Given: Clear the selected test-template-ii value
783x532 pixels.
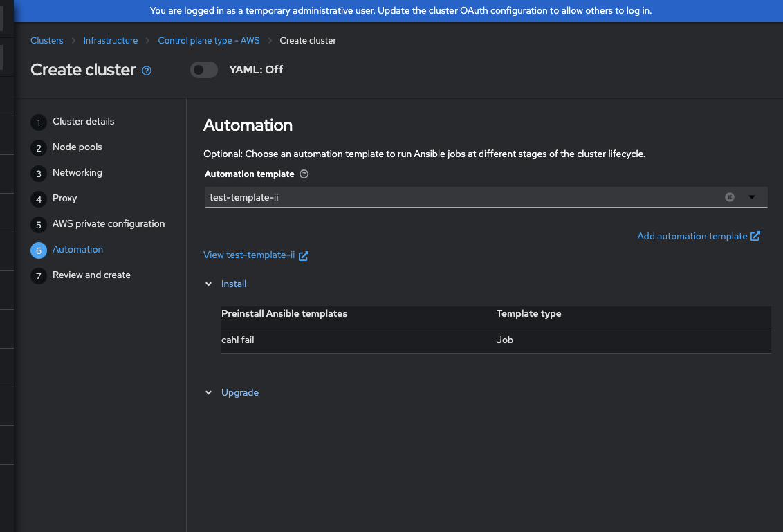Looking at the screenshot, I should 729,197.
